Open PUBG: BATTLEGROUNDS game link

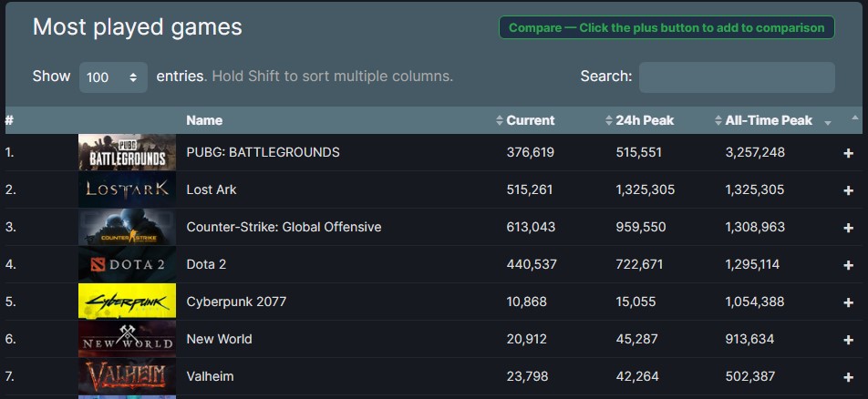click(263, 151)
